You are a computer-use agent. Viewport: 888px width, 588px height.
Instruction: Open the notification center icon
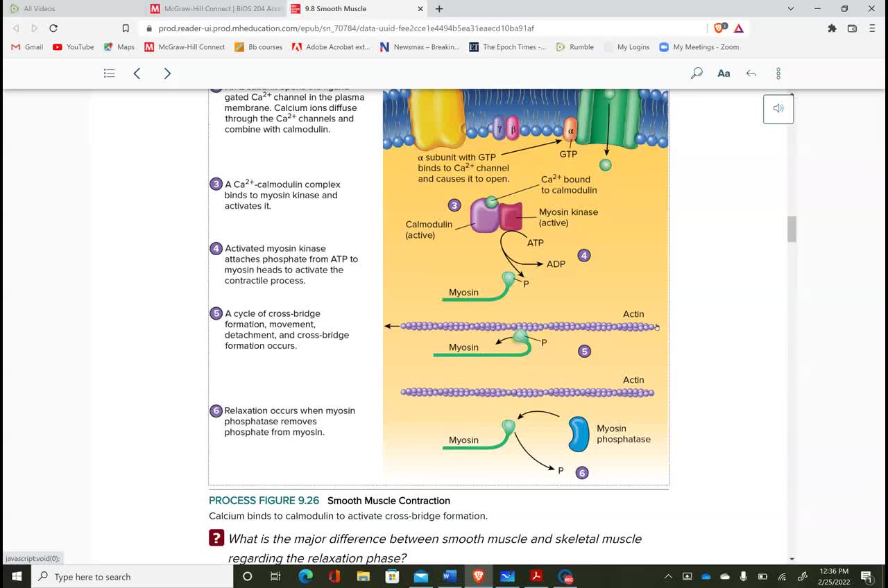[866, 576]
